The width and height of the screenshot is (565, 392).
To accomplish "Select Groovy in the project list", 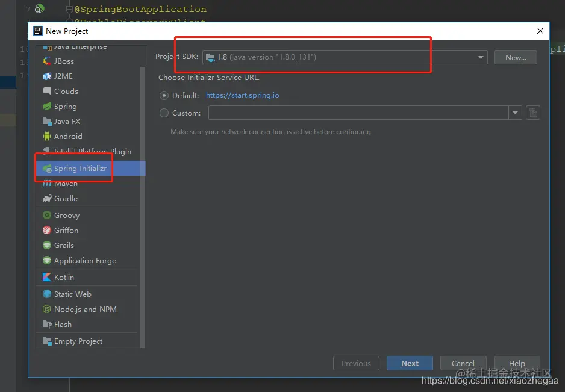I will coord(67,216).
